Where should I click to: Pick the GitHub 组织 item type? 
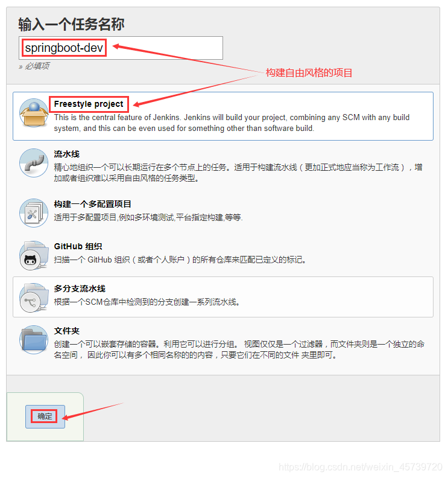78,246
